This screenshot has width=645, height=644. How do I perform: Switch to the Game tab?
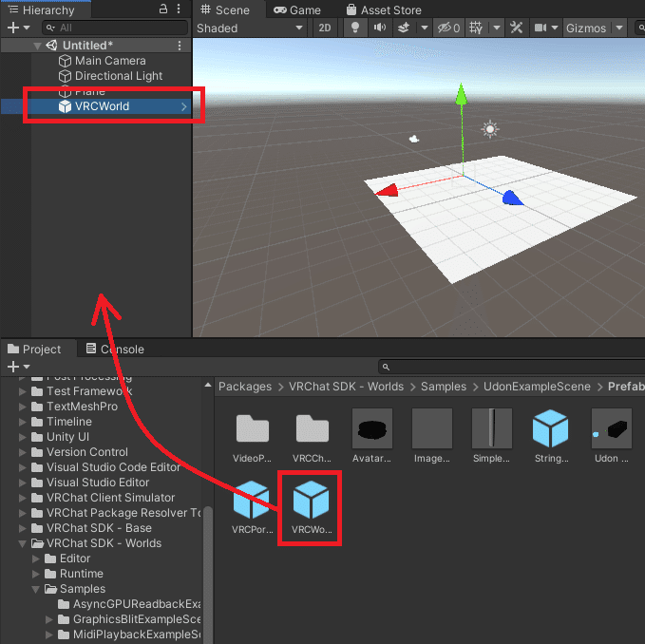pyautogui.click(x=297, y=9)
